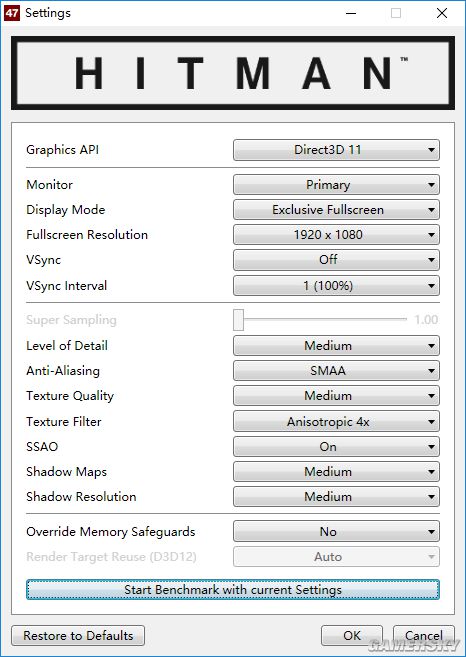Open the Texture Quality dropdown
Viewport: 466px width, 657px height.
coord(336,396)
